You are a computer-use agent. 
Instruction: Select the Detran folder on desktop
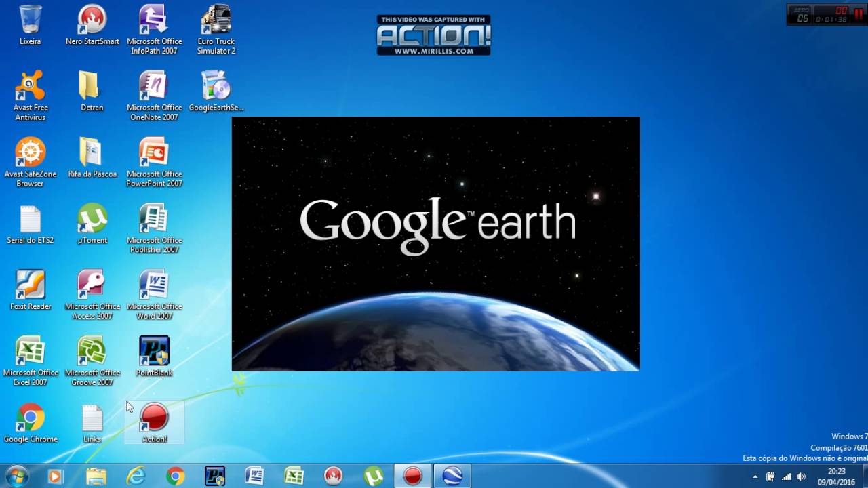(92, 91)
